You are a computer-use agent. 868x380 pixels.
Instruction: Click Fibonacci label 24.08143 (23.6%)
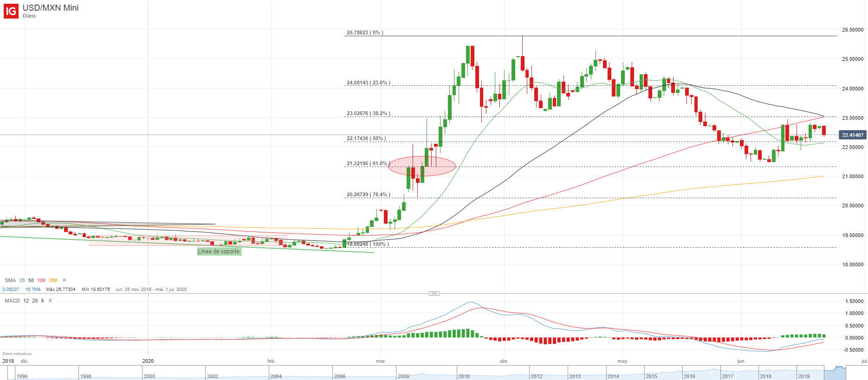pyautogui.click(x=369, y=83)
